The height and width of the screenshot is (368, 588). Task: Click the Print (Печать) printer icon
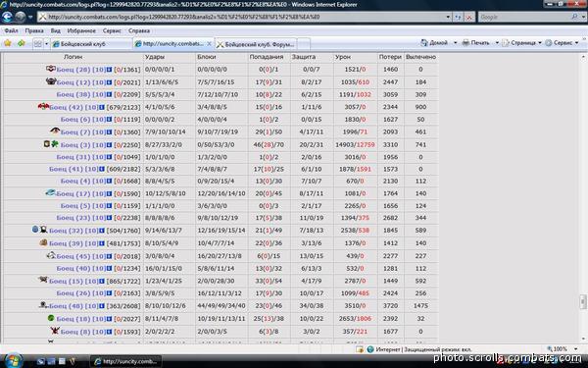tap(465, 43)
